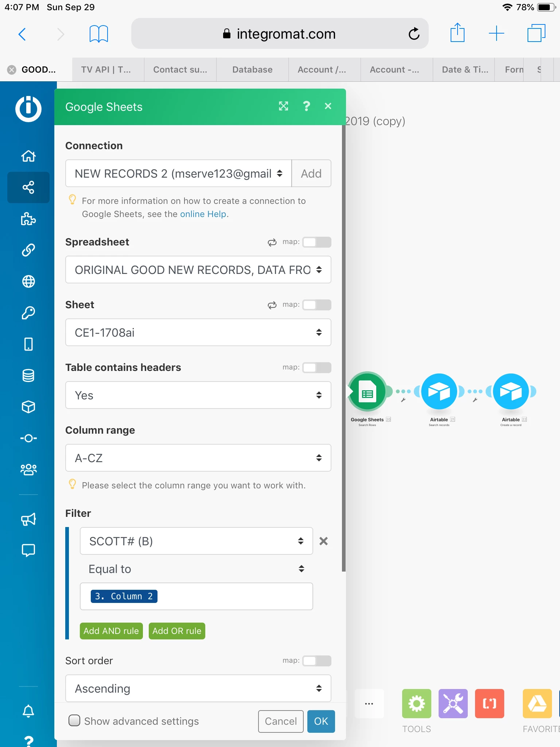Click filter value field with Column 2
Screen dimensions: 560x747
197,596
